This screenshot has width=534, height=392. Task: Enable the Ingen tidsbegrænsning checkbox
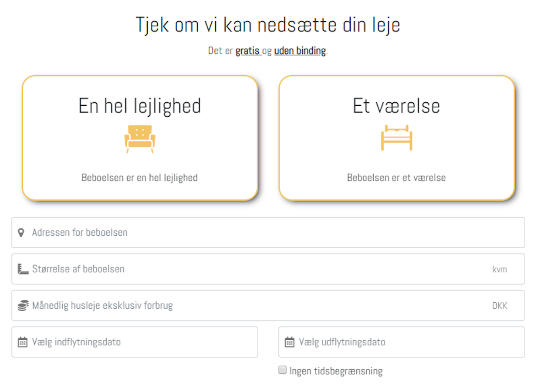pyautogui.click(x=283, y=370)
